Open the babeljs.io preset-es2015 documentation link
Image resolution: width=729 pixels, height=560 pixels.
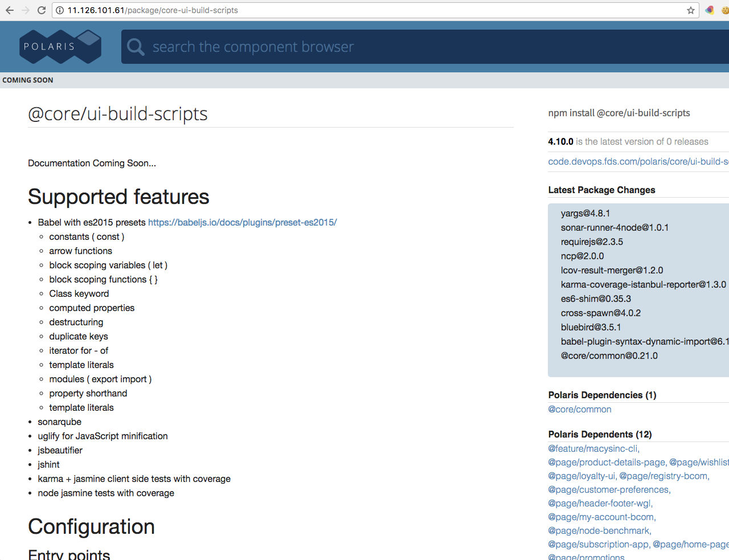point(242,222)
